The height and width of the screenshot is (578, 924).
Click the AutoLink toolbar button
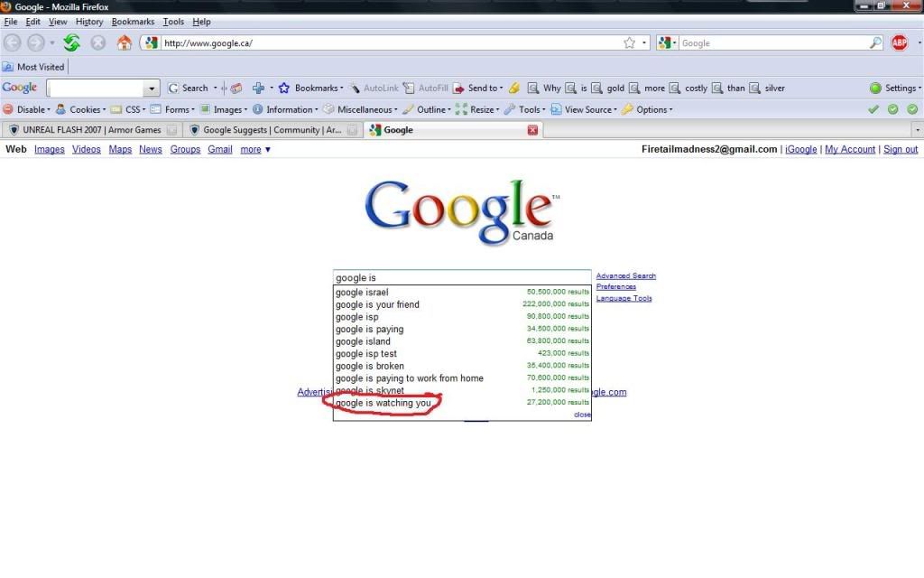(374, 88)
